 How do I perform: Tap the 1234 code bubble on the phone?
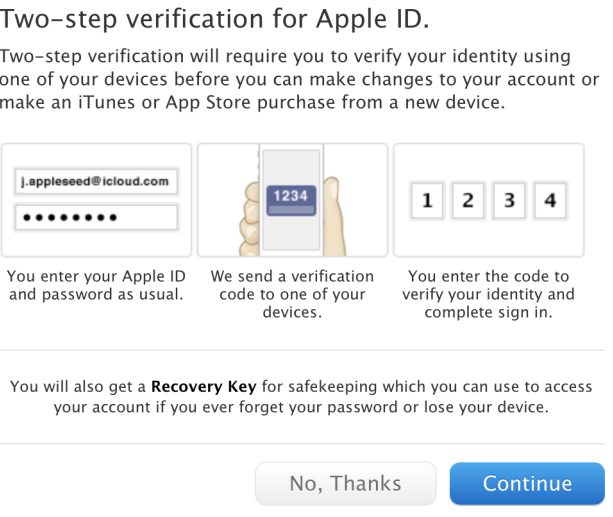point(291,196)
